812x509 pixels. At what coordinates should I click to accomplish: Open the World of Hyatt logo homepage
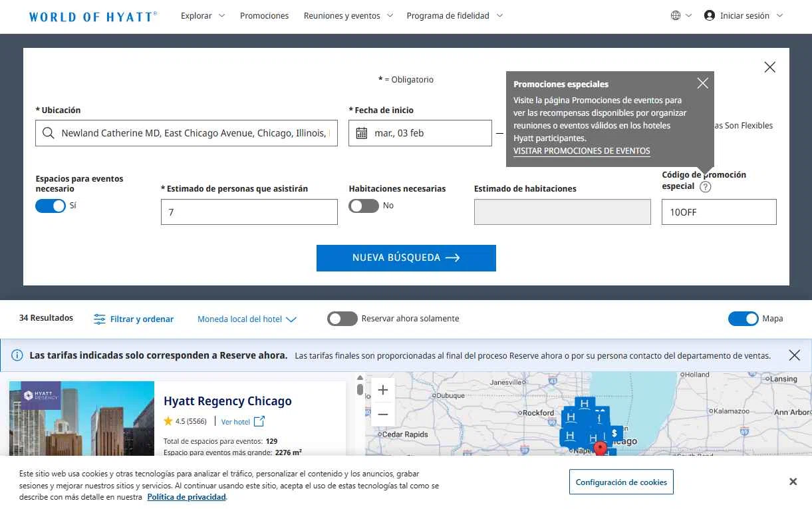93,16
